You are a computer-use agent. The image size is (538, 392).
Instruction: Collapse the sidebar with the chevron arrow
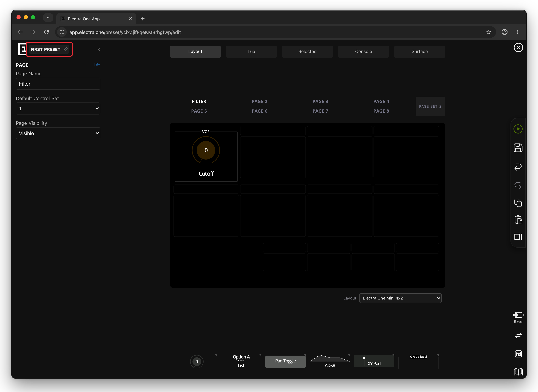tap(99, 49)
